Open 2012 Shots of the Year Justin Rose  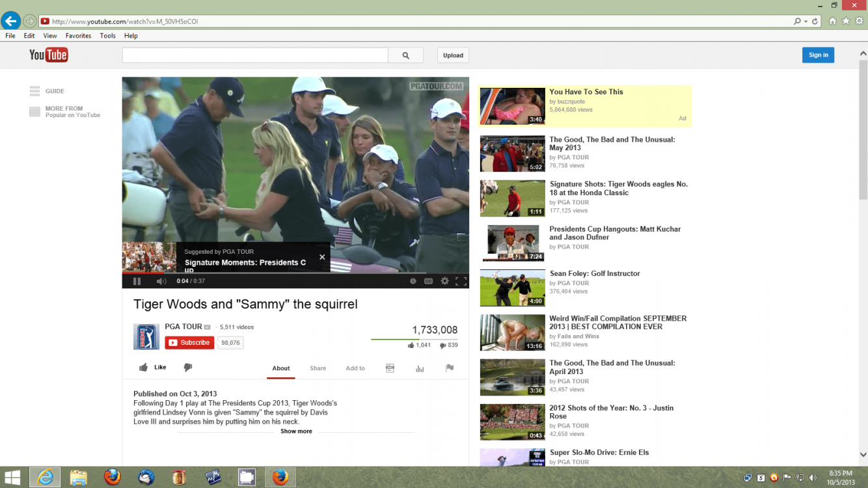[612, 412]
